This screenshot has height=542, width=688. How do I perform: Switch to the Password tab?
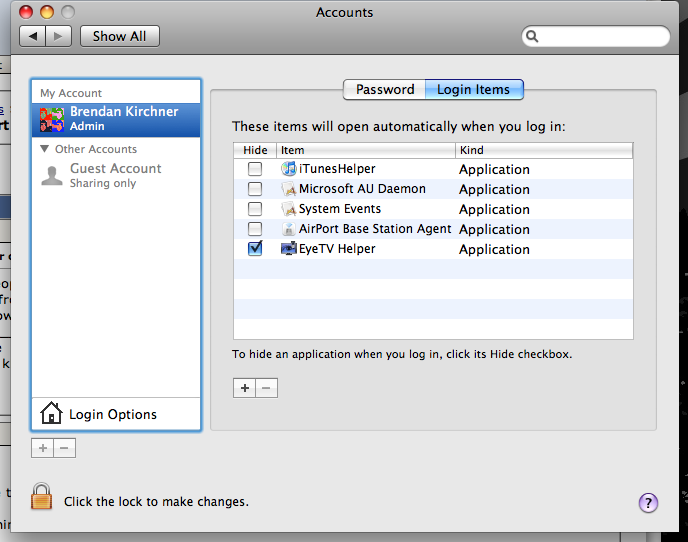coord(385,90)
